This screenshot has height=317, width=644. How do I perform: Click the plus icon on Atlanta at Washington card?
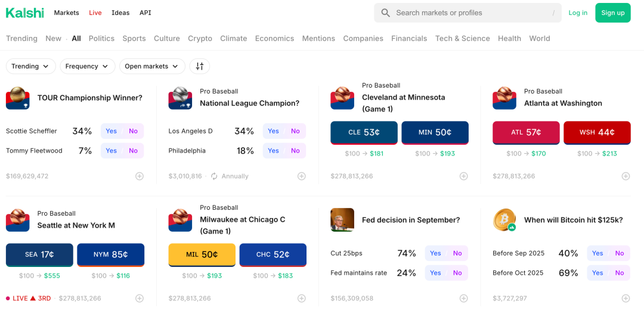[626, 176]
